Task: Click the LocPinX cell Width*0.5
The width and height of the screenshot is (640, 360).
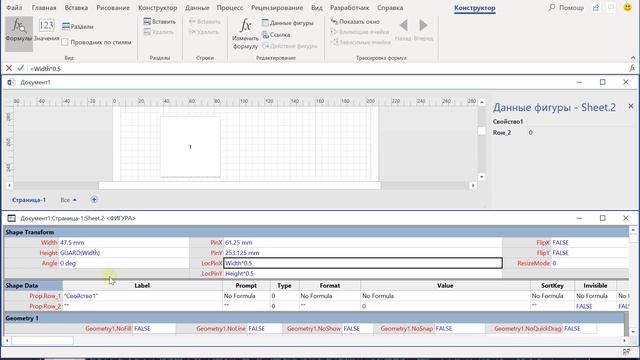Action: [363, 263]
